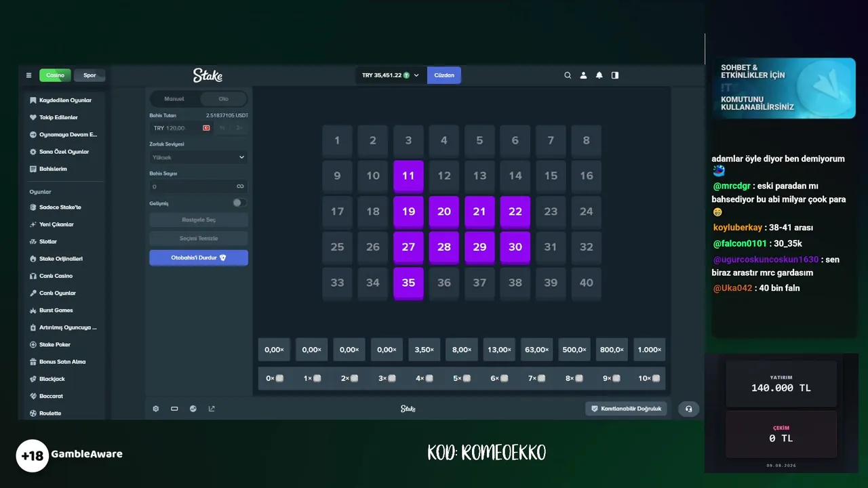868x488 pixels.
Task: Select Keno tile number 1
Action: coord(337,140)
